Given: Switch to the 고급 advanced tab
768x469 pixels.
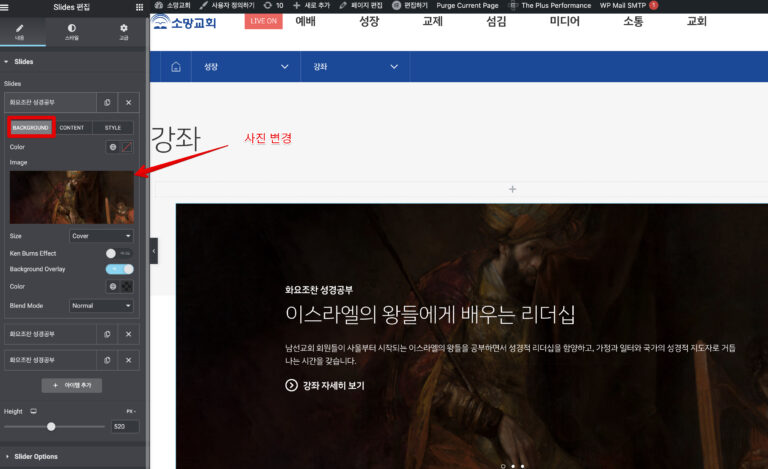Looking at the screenshot, I should pos(123,32).
